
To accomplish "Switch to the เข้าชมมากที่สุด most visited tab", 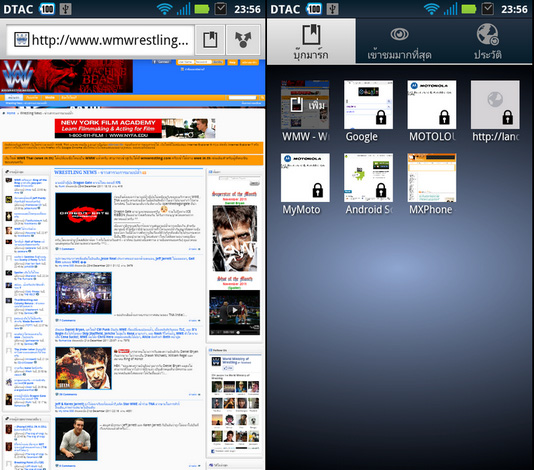I will 399,41.
